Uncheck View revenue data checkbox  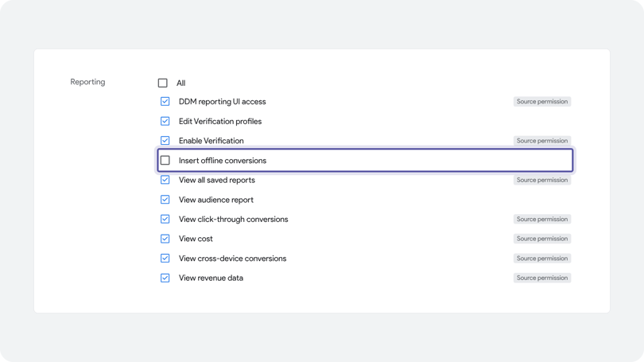pyautogui.click(x=165, y=278)
